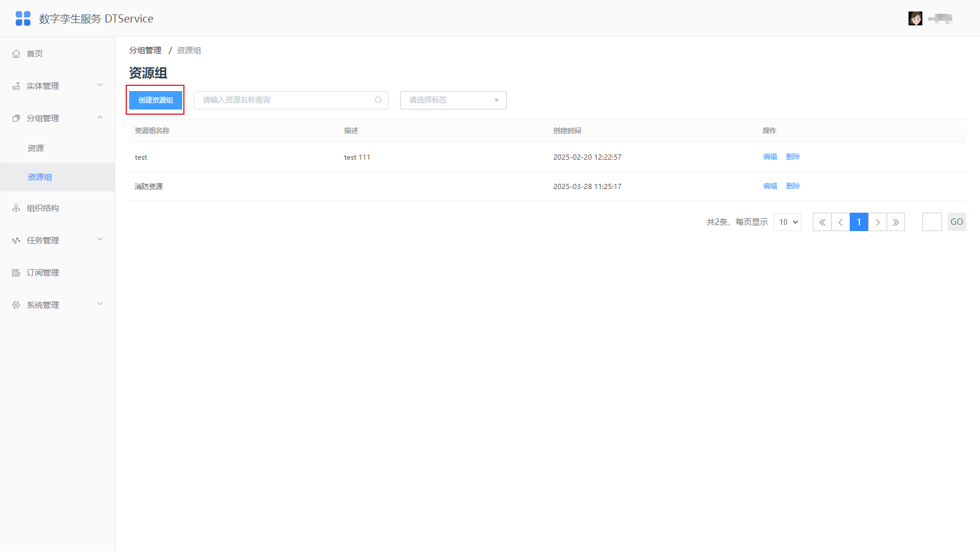
Task: Click 编辑 for the test row
Action: click(770, 157)
